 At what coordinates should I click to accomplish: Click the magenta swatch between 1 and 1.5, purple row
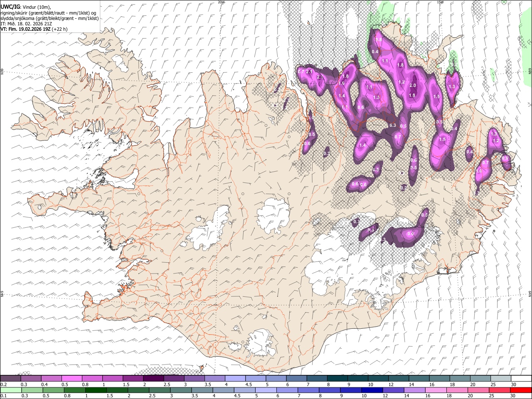113,378
